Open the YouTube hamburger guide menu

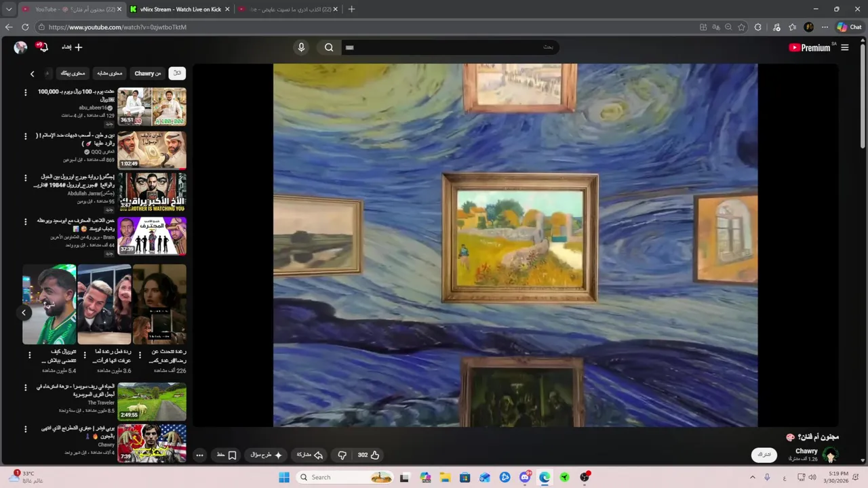(845, 47)
